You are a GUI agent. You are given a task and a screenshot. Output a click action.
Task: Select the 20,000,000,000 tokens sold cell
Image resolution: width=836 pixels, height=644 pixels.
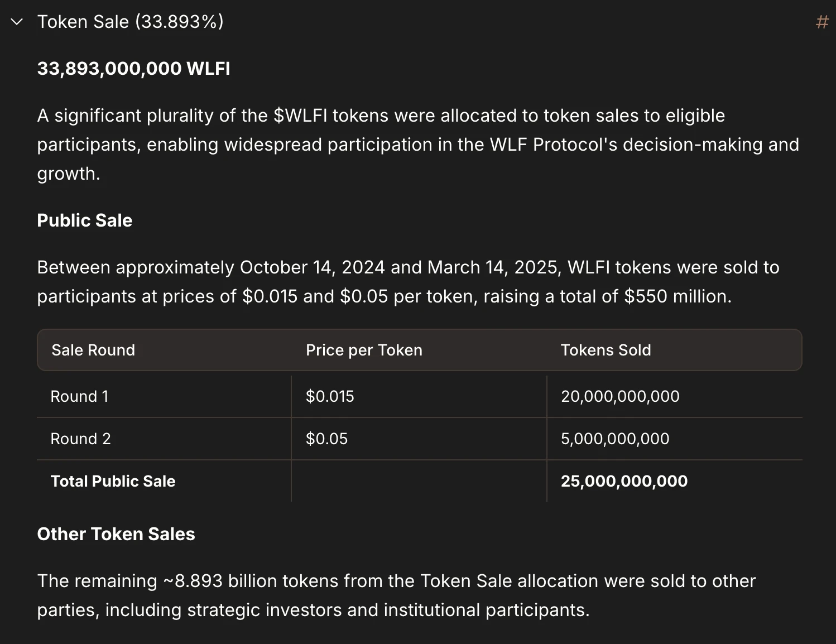pyautogui.click(x=620, y=396)
